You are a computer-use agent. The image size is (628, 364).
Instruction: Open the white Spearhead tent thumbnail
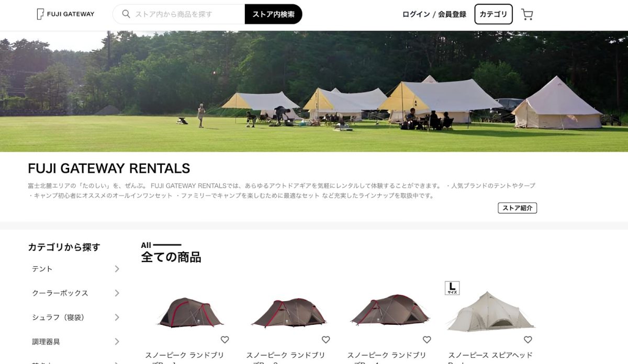point(491,312)
